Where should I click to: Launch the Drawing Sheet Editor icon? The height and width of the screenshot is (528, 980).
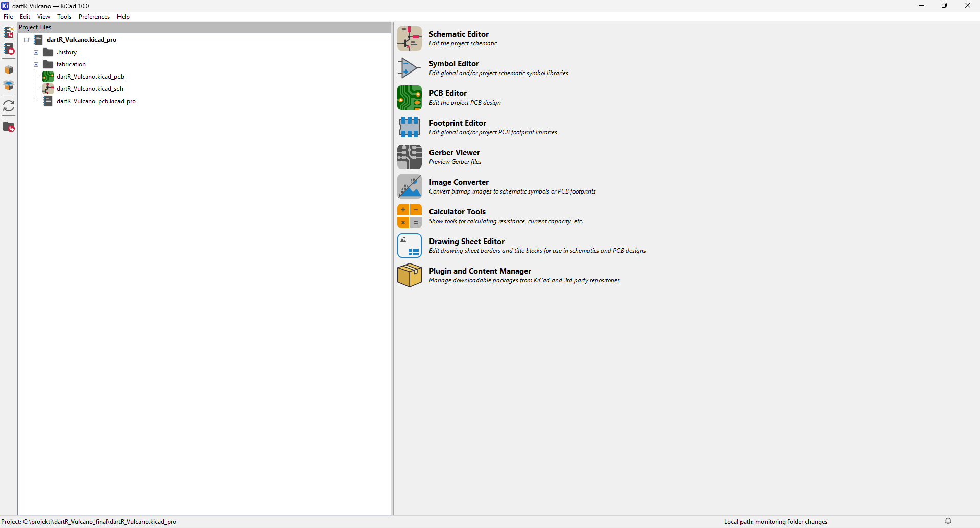coord(410,246)
